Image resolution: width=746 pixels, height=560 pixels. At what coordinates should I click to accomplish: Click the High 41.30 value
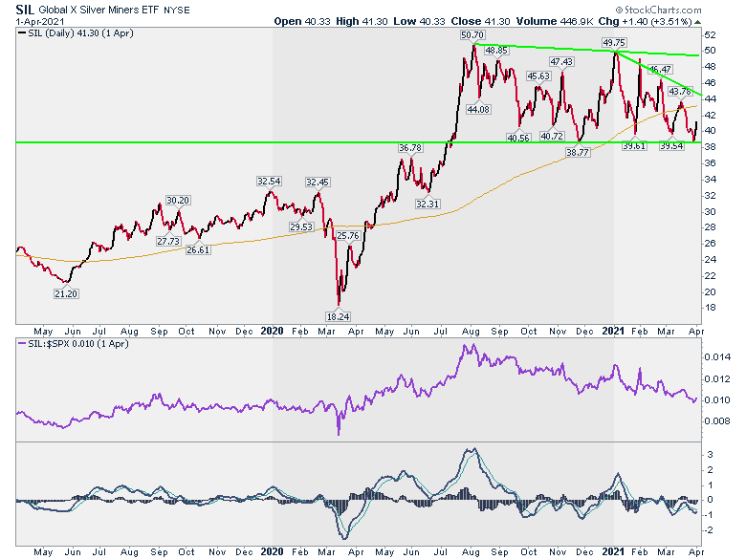[362, 21]
